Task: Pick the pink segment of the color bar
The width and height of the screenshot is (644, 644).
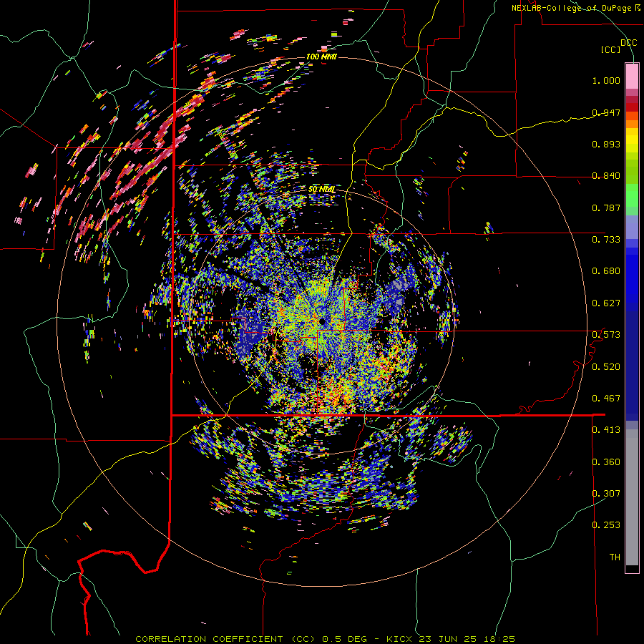Action: [632, 77]
